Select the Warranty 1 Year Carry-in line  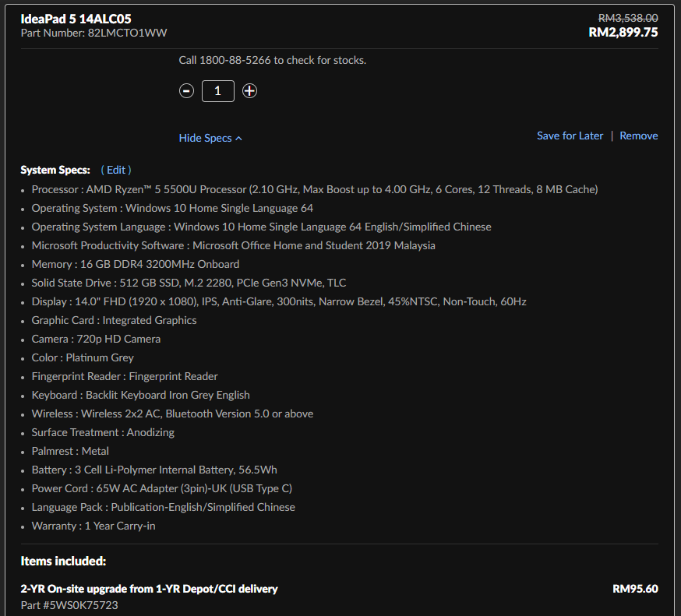(94, 526)
